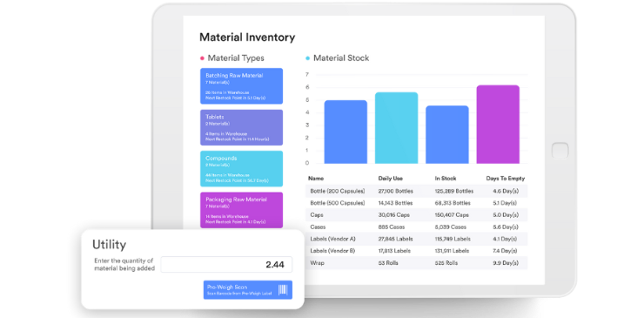Select the Labels (Vendor A) row
Viewport: 644px width, 318px height.
point(417,239)
